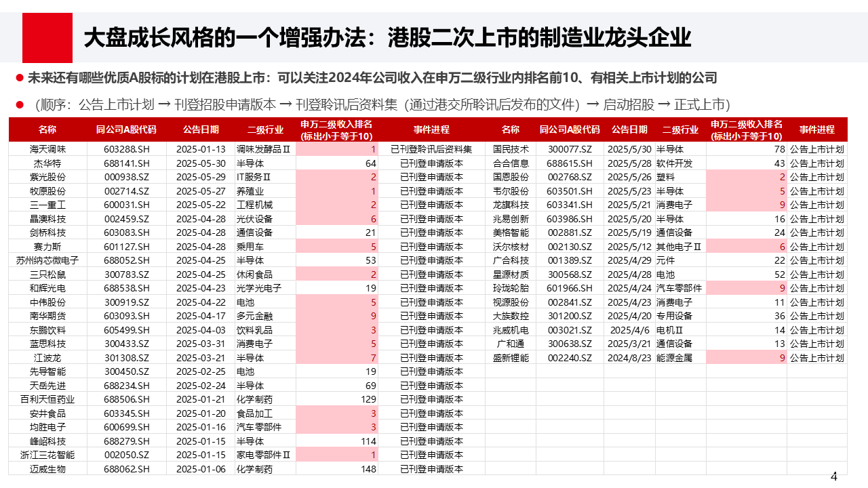Click company name 杰华特

48,163
